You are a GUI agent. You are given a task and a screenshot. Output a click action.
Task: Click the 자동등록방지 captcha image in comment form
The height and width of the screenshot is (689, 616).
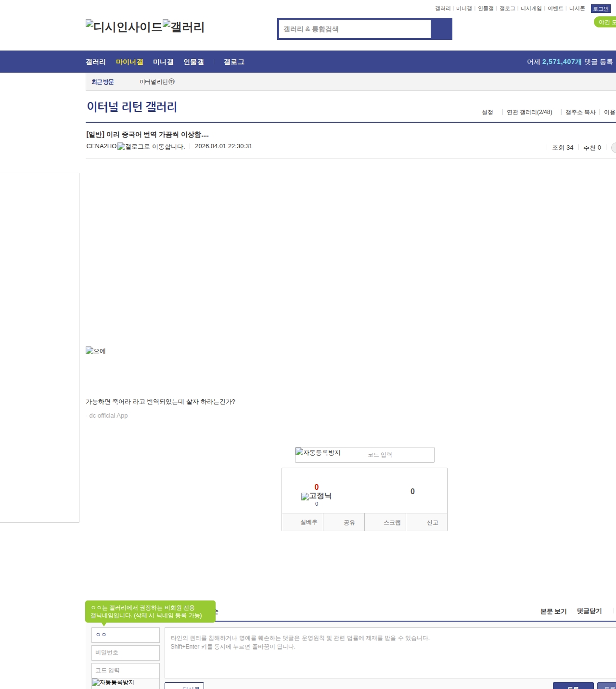click(113, 682)
